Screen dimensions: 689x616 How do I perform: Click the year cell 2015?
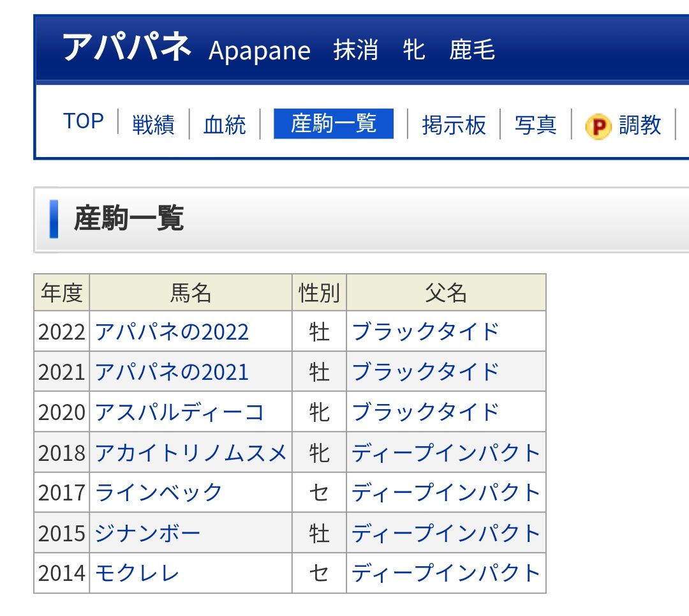tap(61, 534)
